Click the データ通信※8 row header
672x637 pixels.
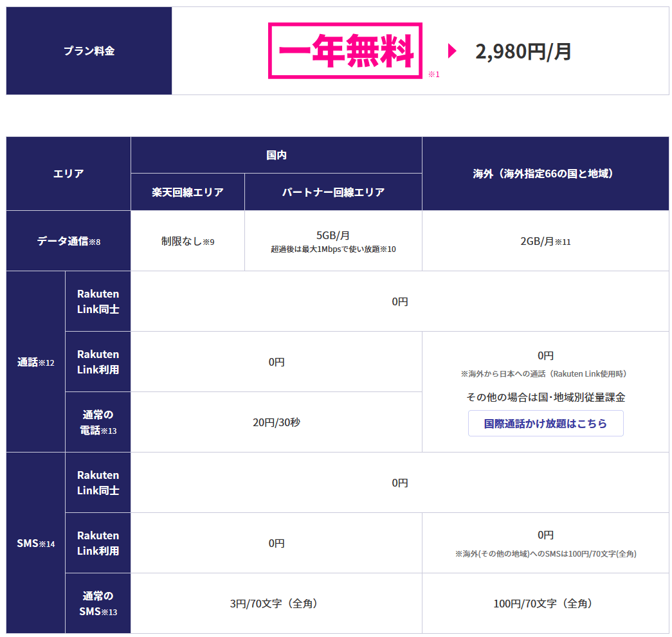coord(69,241)
